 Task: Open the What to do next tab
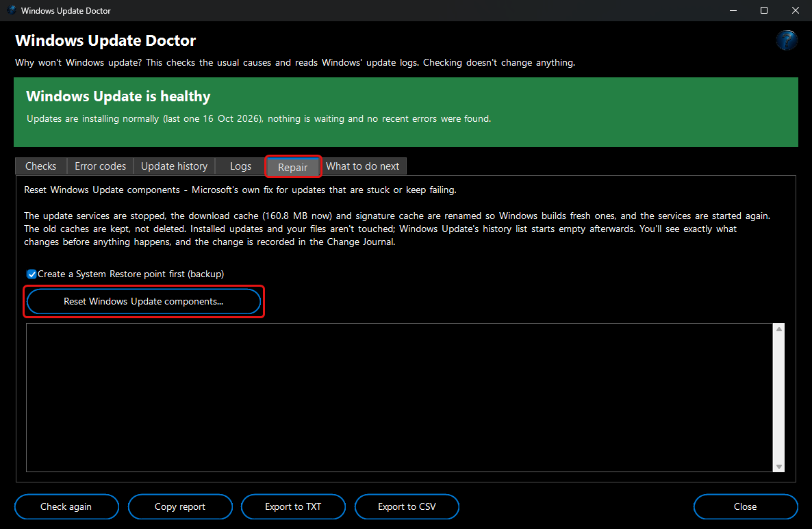(362, 166)
